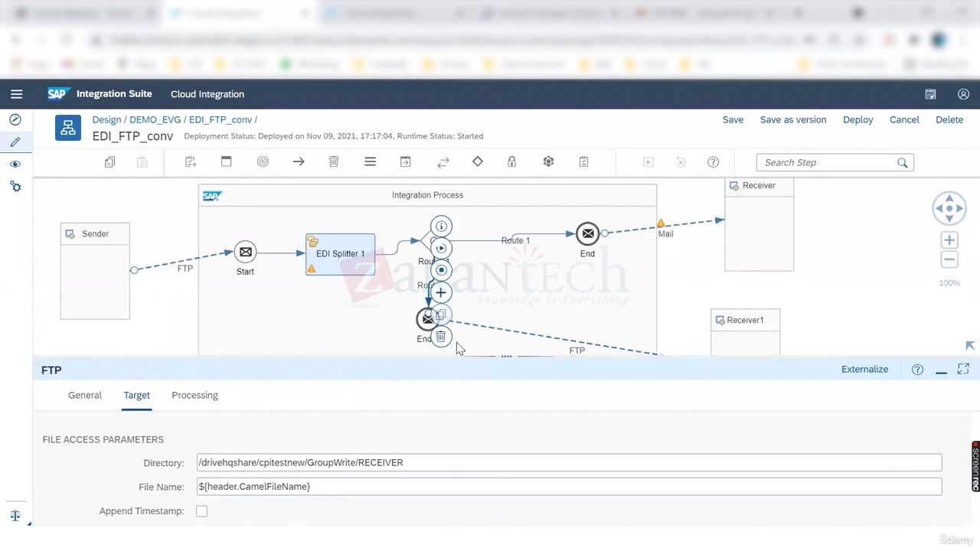Maximize the FTP properties panel
980x551 pixels.
(963, 370)
